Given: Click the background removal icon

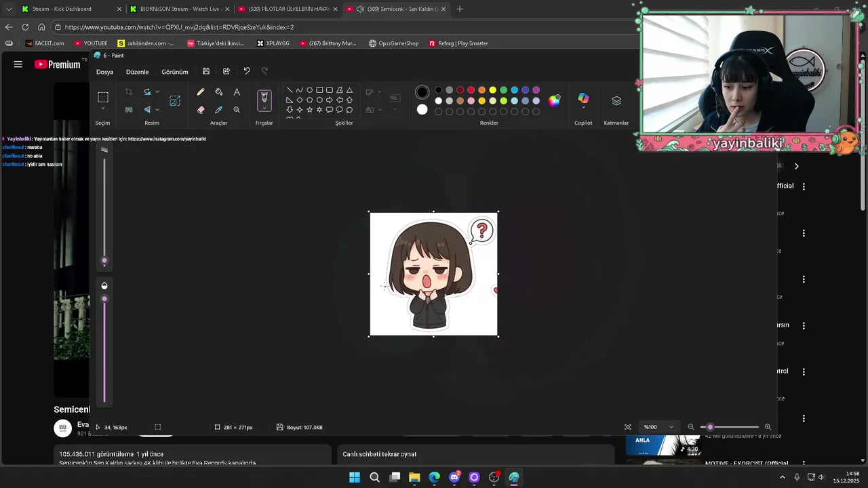Looking at the screenshot, I should [129, 109].
